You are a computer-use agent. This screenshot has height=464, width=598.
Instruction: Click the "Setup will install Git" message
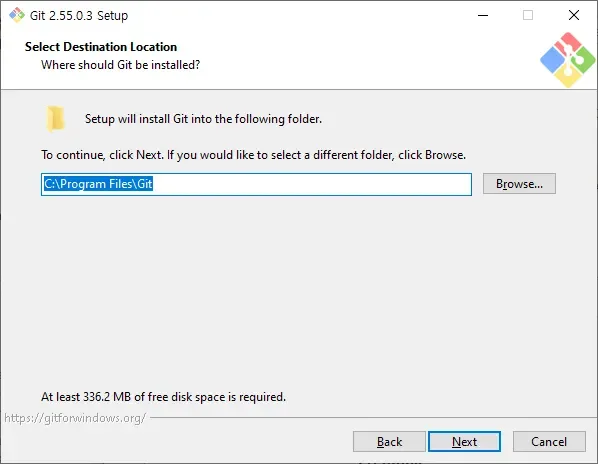[203, 119]
